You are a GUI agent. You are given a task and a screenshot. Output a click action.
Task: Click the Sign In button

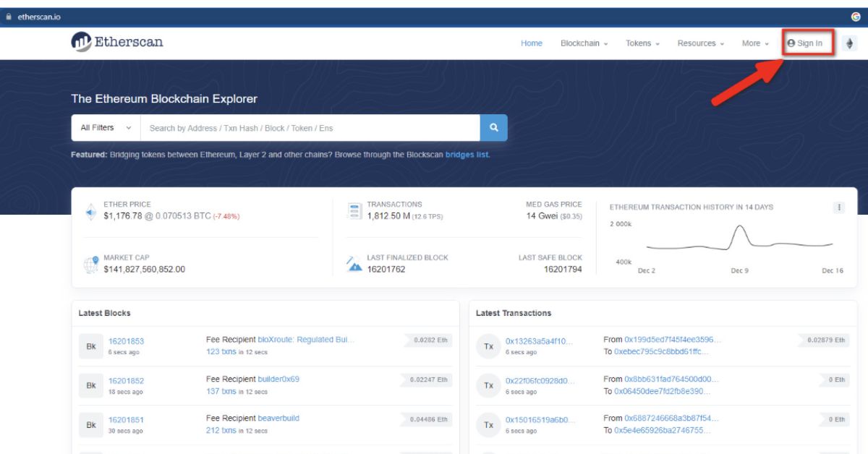click(805, 43)
